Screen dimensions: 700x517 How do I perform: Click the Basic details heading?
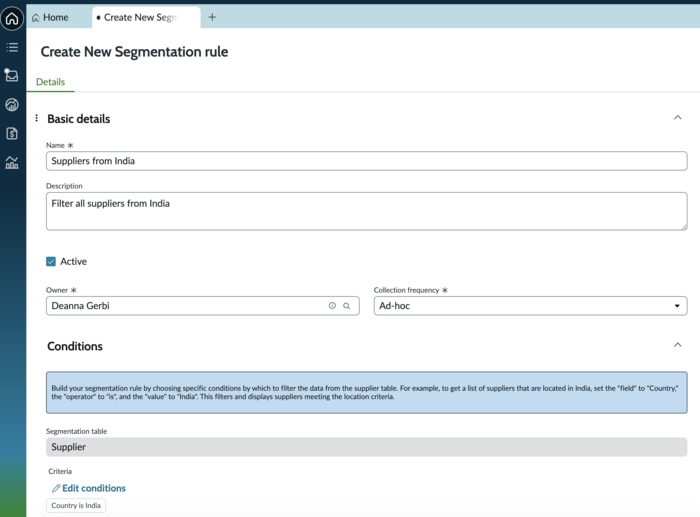[79, 119]
